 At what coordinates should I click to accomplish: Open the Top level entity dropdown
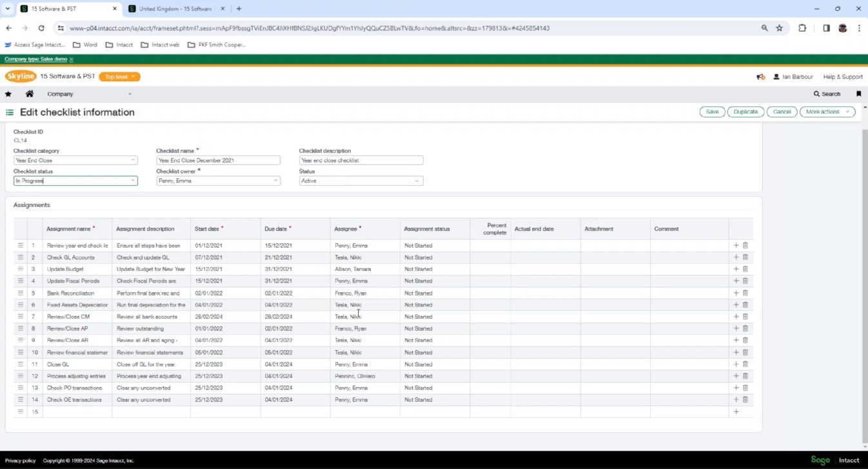pos(119,76)
